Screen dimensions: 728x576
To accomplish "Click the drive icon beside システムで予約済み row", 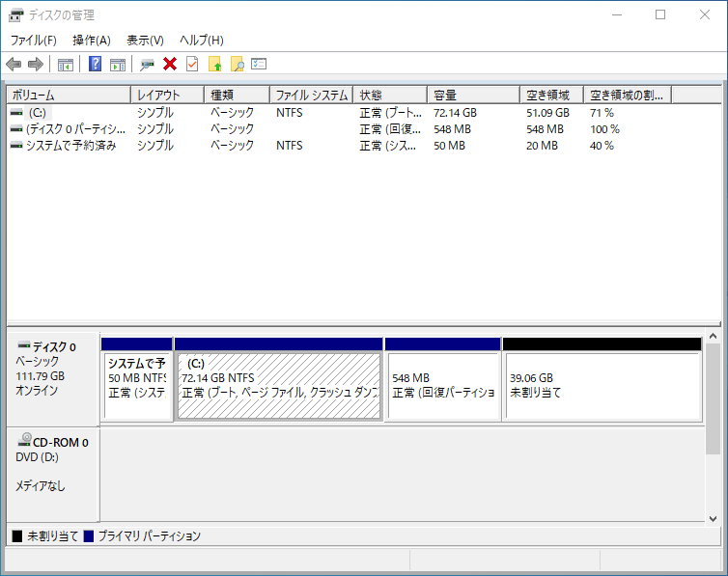I will coord(16,146).
